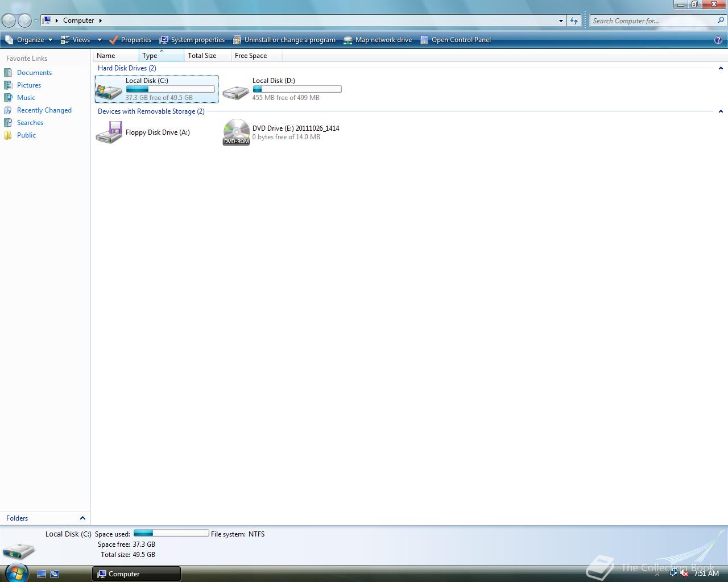This screenshot has height=582, width=728.
Task: Click Floppy Disk Drive (A:) label
Action: (158, 132)
